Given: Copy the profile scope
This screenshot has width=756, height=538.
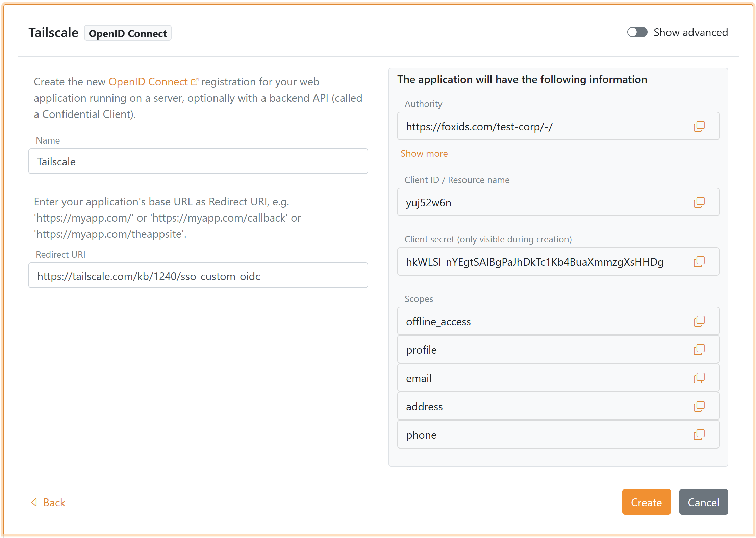Looking at the screenshot, I should [x=699, y=350].
